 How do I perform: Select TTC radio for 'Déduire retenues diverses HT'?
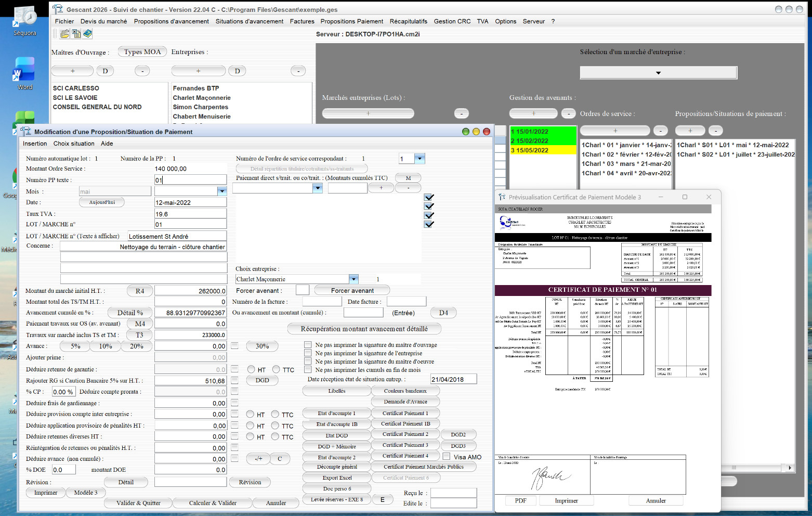[276, 436]
